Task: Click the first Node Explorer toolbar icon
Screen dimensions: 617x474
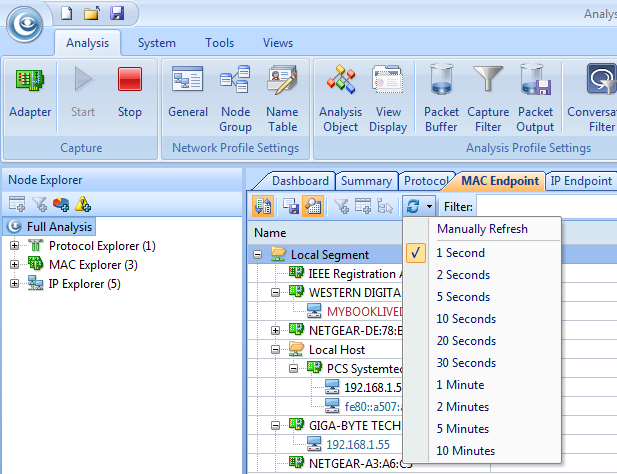Action: click(x=17, y=204)
